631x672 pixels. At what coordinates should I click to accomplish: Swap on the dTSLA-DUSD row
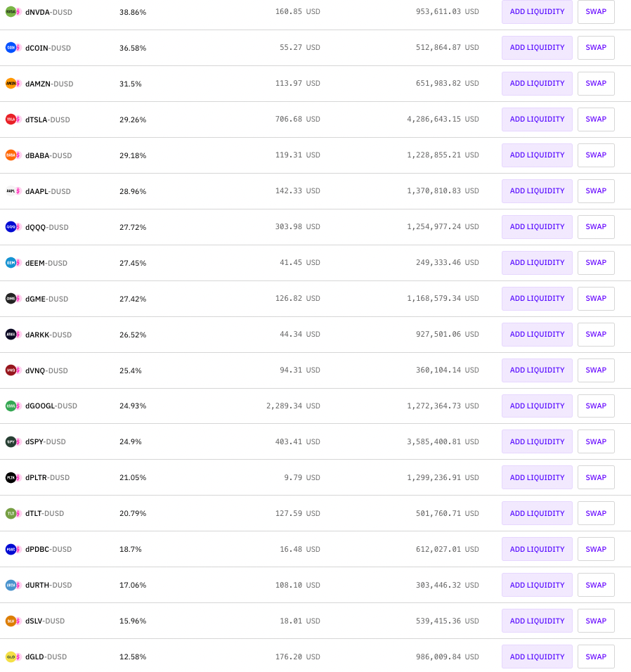[x=596, y=119]
